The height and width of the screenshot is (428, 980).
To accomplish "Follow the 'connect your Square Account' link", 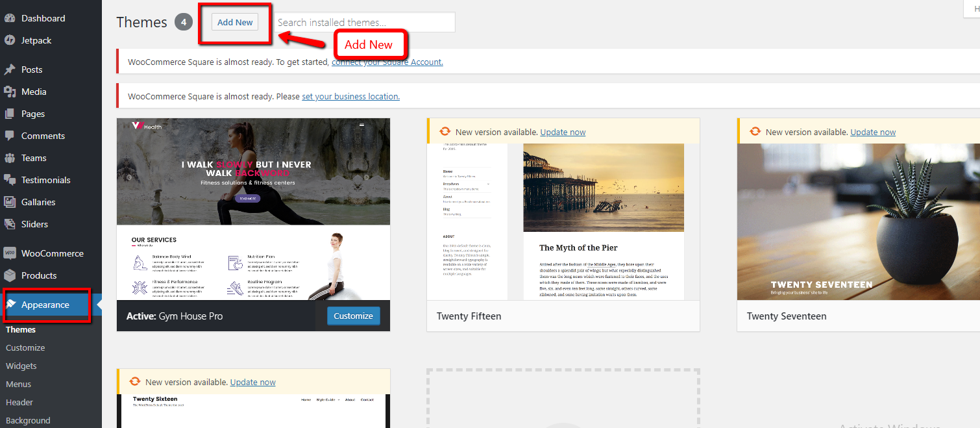I will 387,62.
